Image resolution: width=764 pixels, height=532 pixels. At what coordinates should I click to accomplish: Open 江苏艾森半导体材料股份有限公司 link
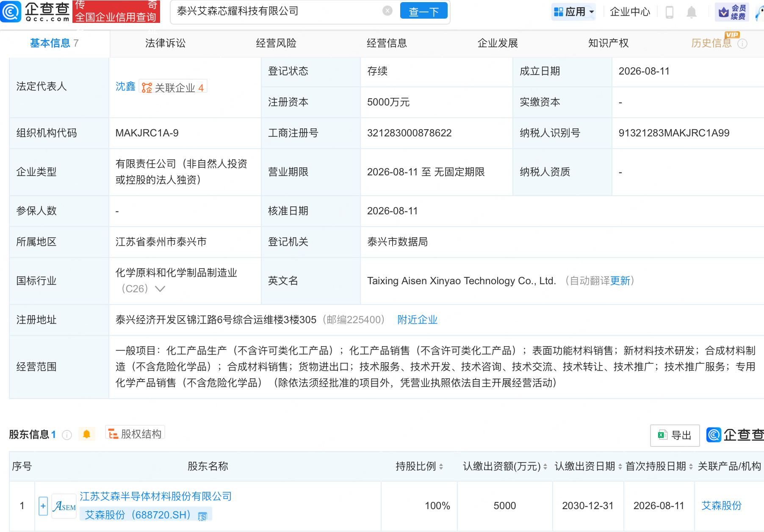click(x=156, y=496)
